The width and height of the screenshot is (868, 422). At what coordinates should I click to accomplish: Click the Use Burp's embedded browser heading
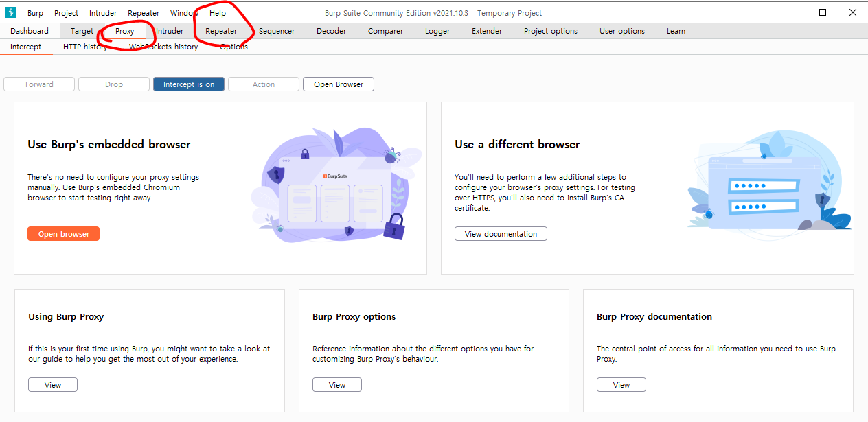click(x=109, y=145)
